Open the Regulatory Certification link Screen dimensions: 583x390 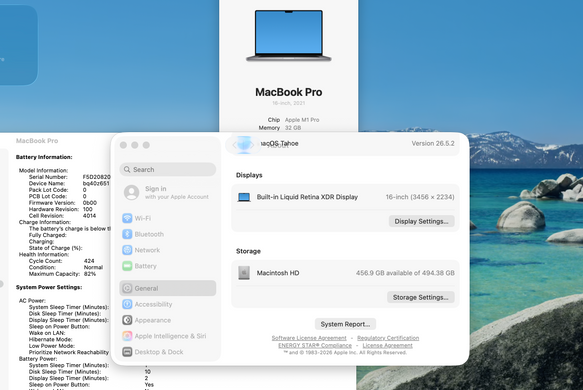(388, 338)
